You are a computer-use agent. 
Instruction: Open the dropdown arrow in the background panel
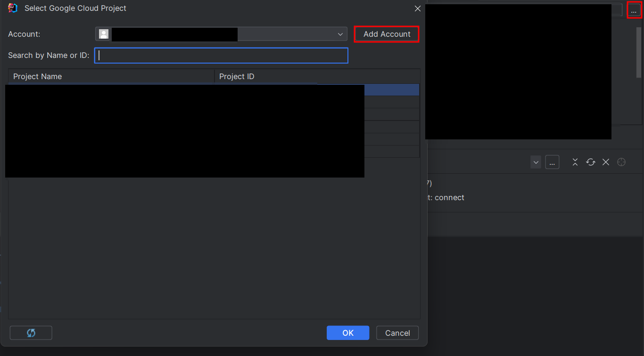coord(536,162)
